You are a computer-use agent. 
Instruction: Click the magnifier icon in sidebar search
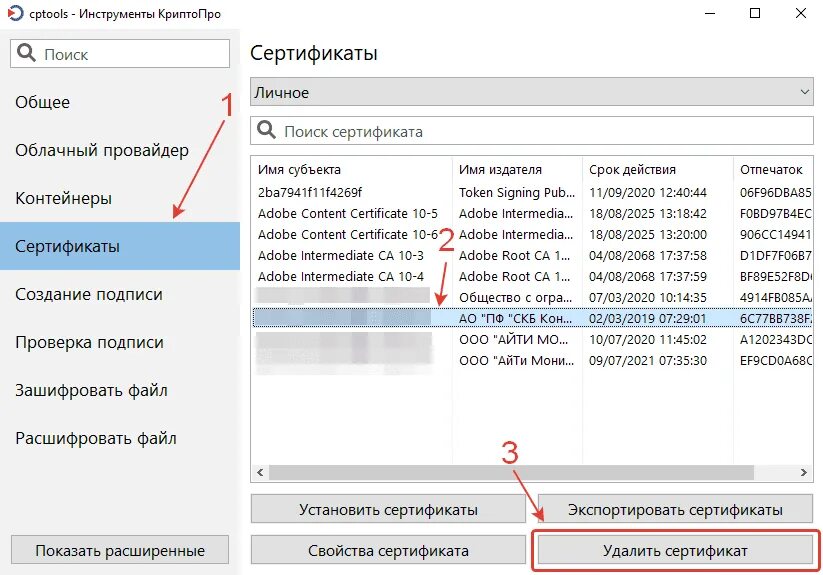click(26, 53)
